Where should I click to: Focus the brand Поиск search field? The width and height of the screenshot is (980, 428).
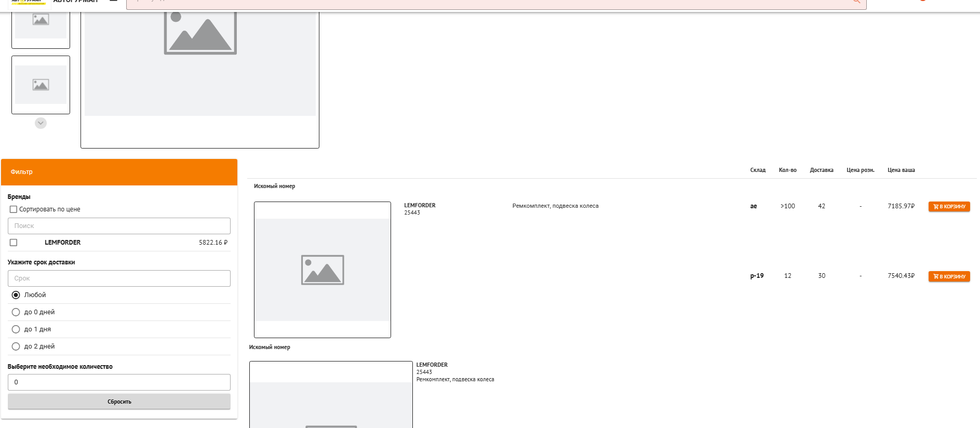(119, 226)
